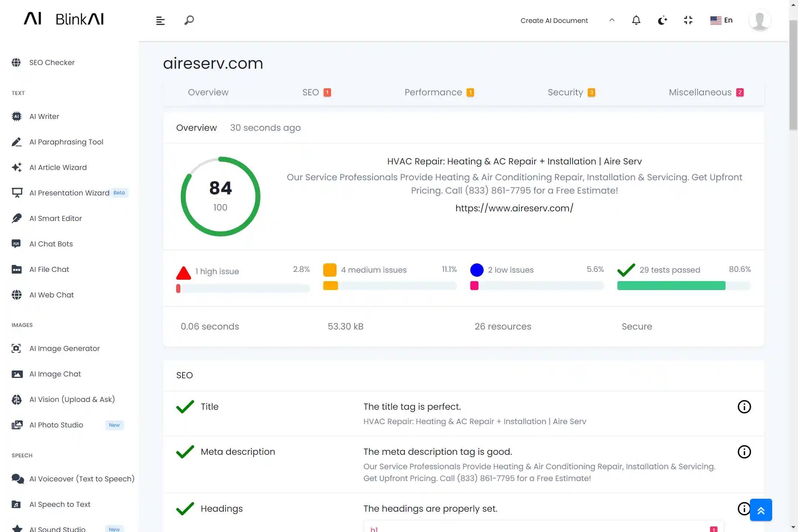Click info icon for Title row
798x532 pixels.
[744, 407]
